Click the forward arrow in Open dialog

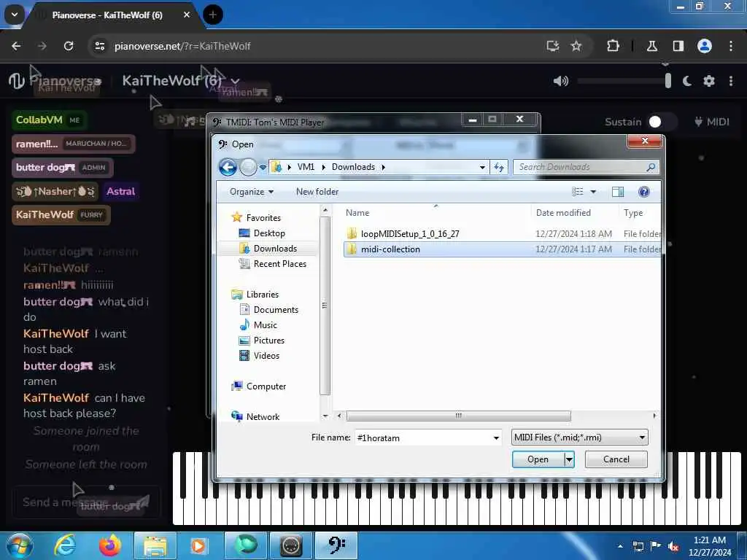coord(248,167)
